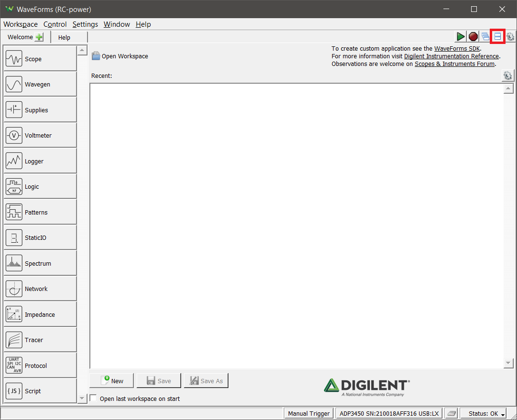517x420 pixels.
Task: Open the Workspace menu
Action: coord(21,24)
